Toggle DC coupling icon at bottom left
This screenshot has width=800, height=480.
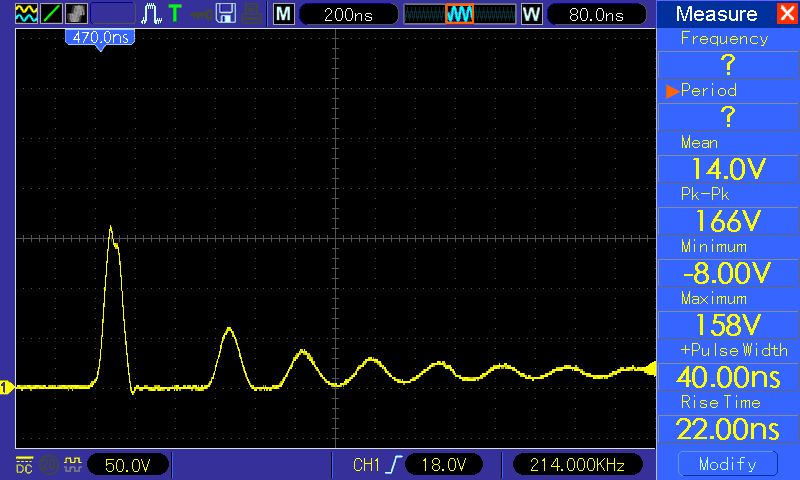(x=24, y=465)
